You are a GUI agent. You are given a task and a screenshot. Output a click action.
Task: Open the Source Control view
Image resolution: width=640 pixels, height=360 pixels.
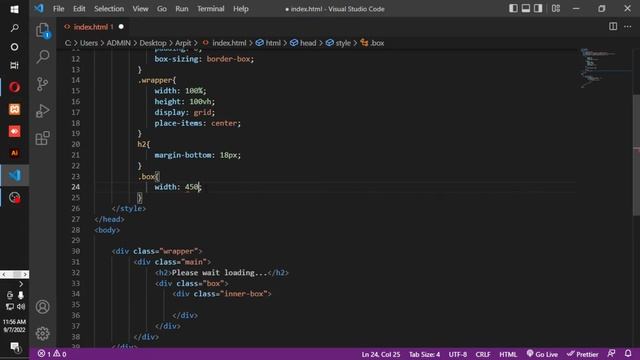pos(42,84)
